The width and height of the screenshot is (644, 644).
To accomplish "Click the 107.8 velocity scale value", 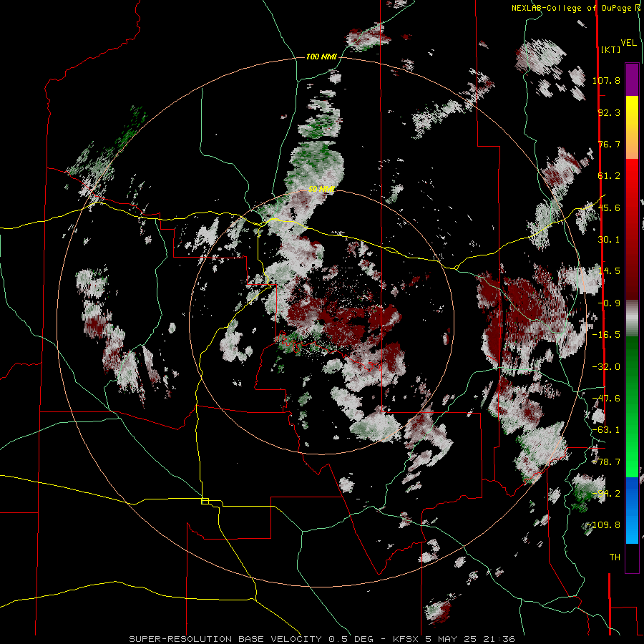I will (606, 80).
